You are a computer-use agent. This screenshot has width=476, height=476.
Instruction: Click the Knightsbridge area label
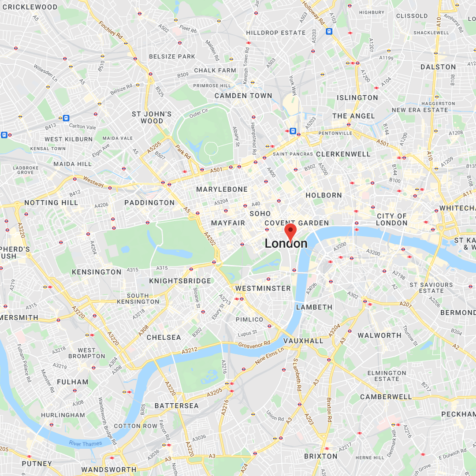click(x=180, y=281)
